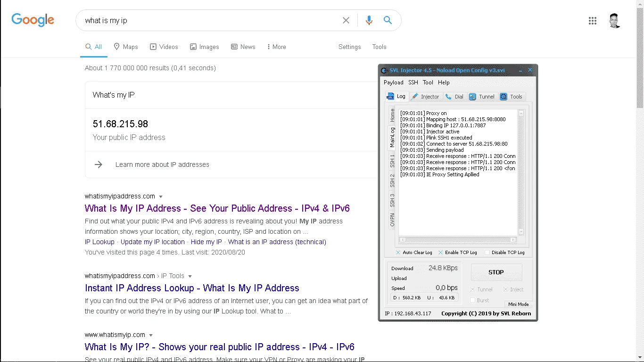Toggle the Inject checkbox in SVL Injector
The height and width of the screenshot is (362, 644).
[505, 289]
